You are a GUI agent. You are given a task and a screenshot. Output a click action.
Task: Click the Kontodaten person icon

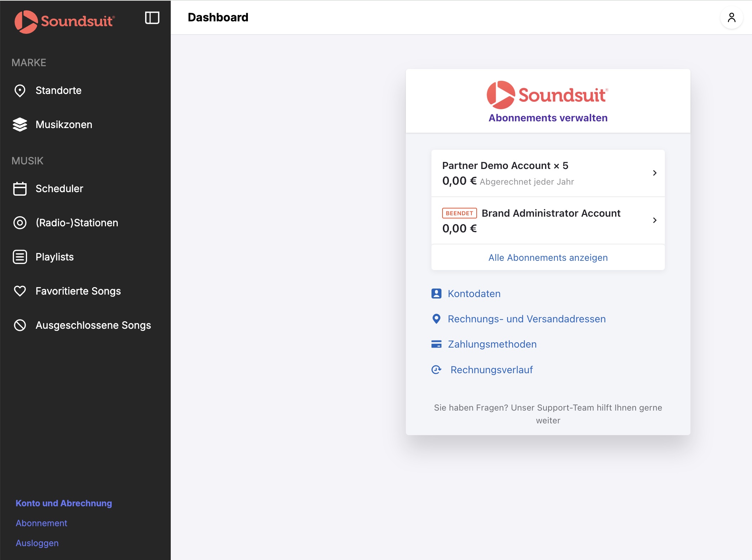[x=436, y=294]
